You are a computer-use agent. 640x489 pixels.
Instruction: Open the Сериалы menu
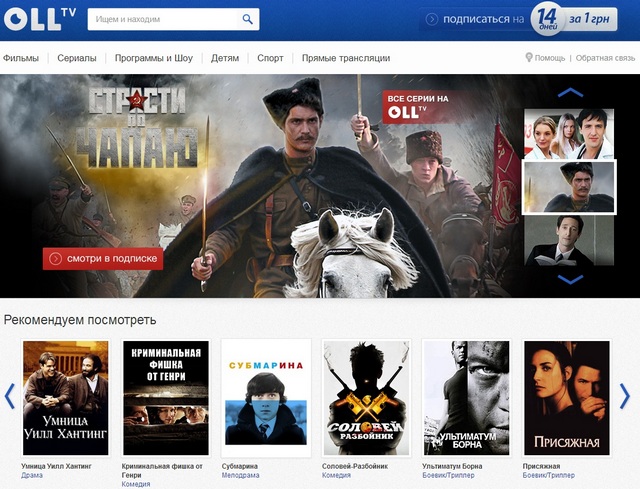[77, 58]
